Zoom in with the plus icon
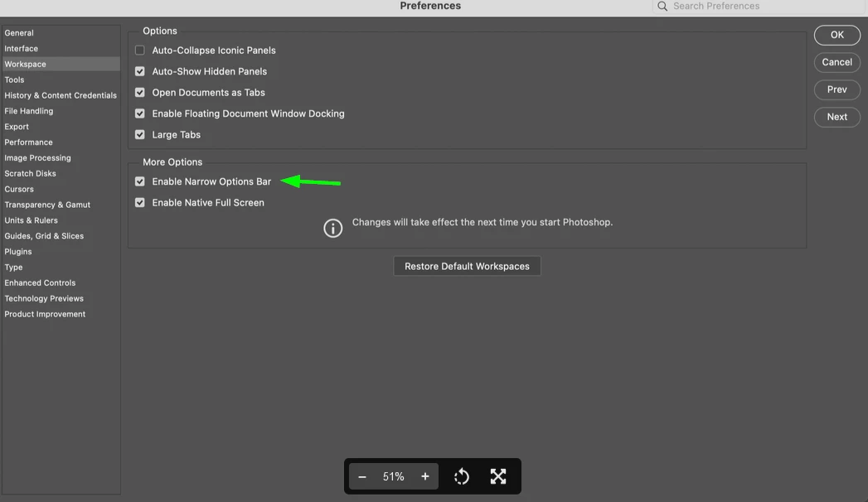Screen dimensions: 868x502 coord(425,476)
